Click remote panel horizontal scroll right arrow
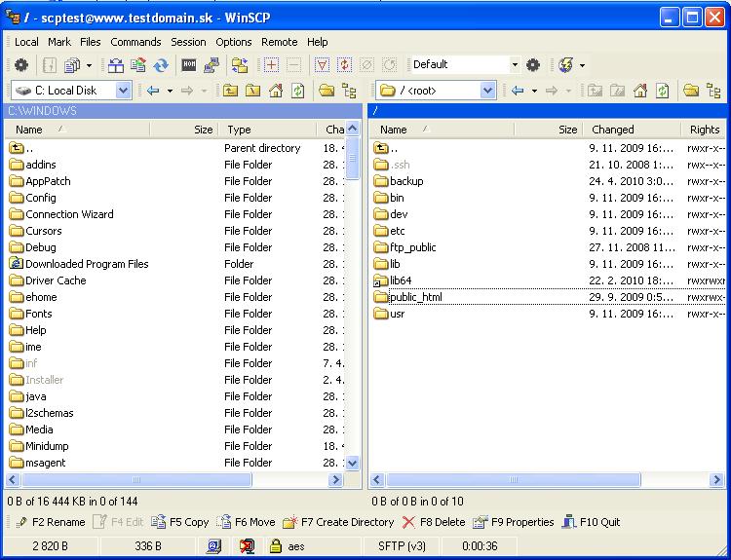Screen dimensions: 731x560 [716, 479]
